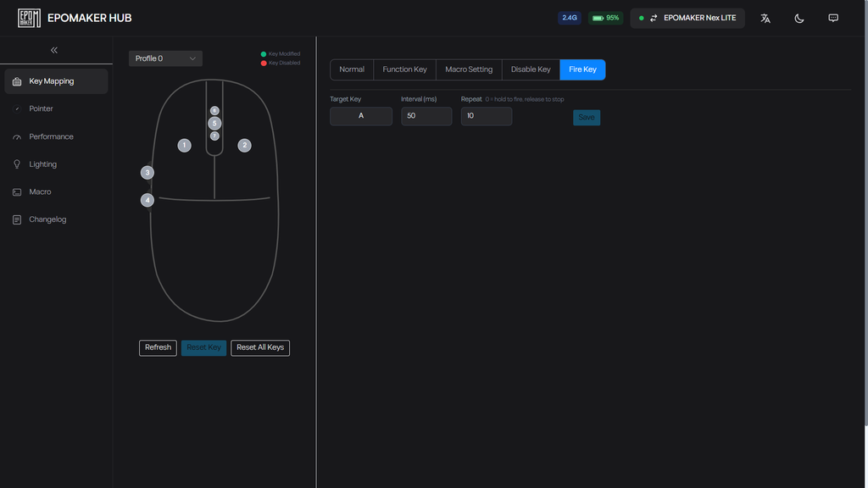Open the EPOMAKER Nex LITE device switcher
This screenshot has height=488, width=868.
point(687,19)
